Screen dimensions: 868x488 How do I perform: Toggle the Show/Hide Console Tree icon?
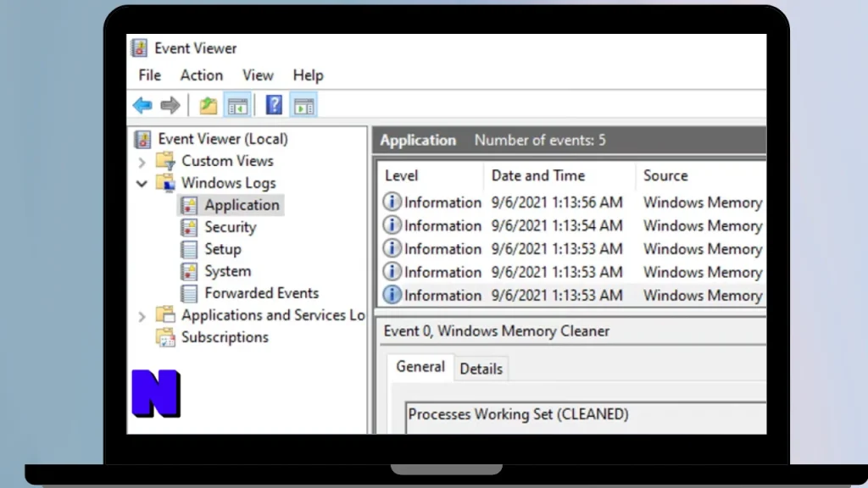pos(237,105)
